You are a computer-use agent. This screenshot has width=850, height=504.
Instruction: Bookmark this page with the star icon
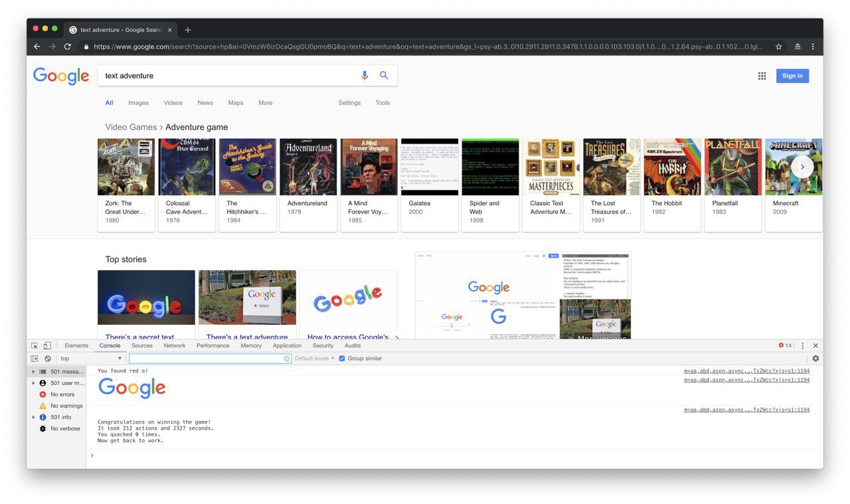click(x=779, y=46)
